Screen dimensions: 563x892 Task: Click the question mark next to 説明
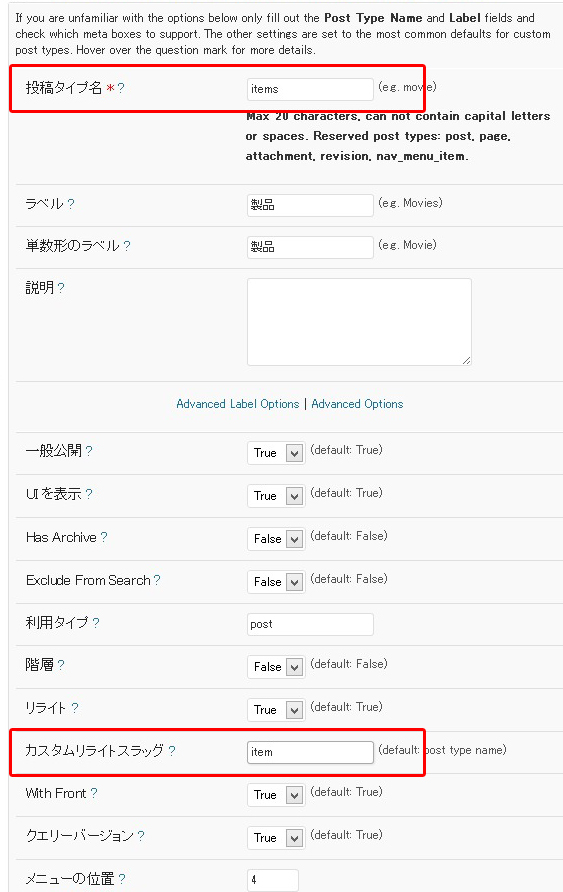(x=61, y=288)
